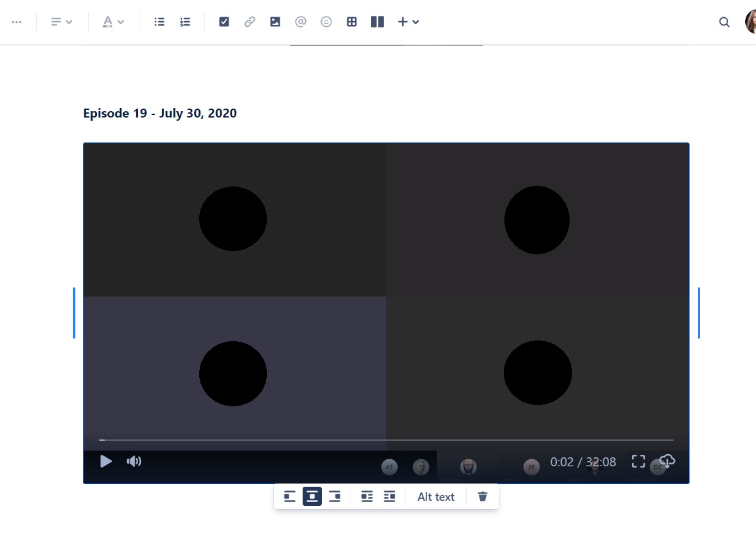
Task: Open the emoji picker
Action: (326, 22)
